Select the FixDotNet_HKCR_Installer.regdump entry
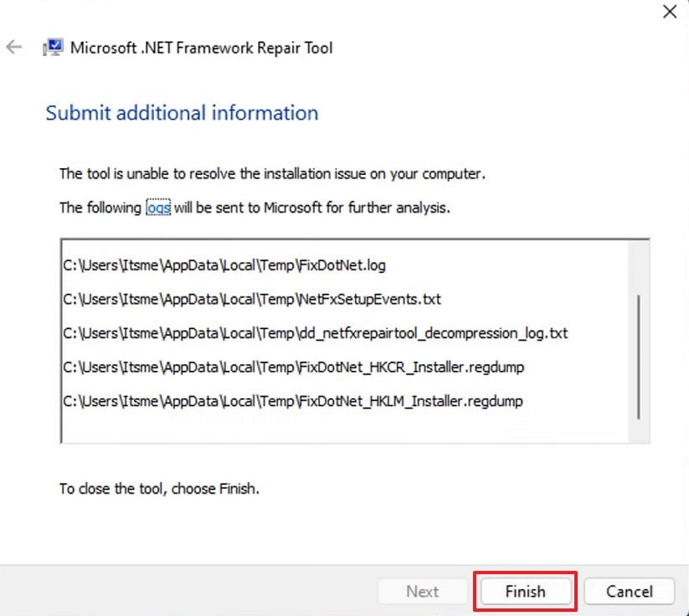Image resolution: width=689 pixels, height=616 pixels. point(292,367)
